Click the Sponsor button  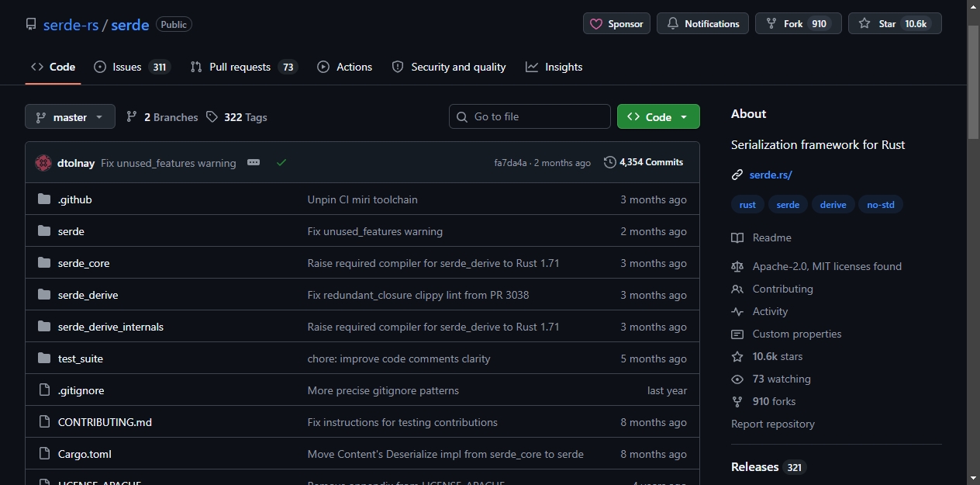[616, 23]
